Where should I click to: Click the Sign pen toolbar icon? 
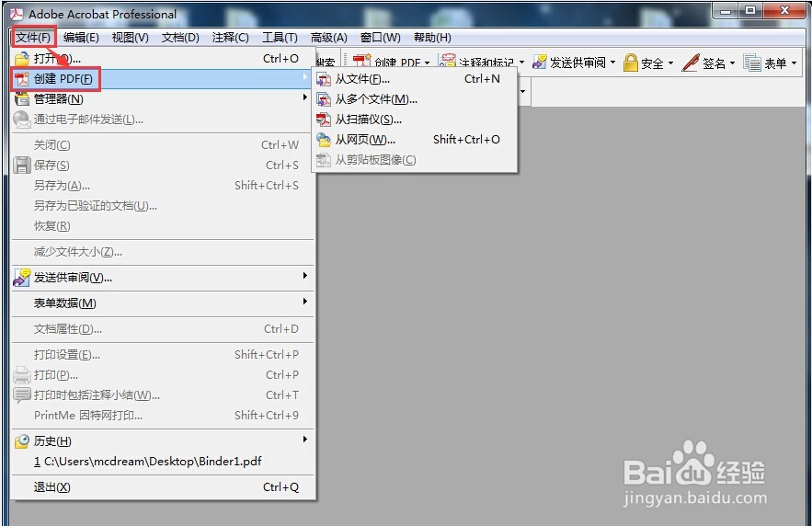click(x=691, y=63)
